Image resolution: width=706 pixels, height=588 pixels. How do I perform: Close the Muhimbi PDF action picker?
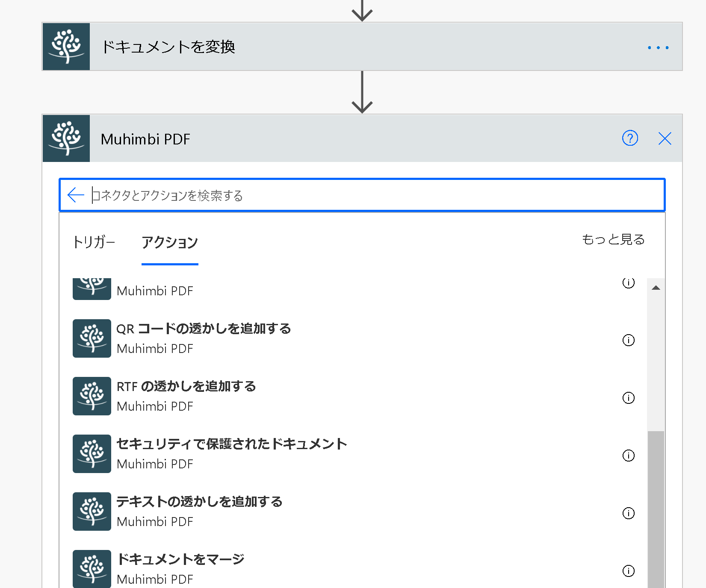tap(665, 138)
